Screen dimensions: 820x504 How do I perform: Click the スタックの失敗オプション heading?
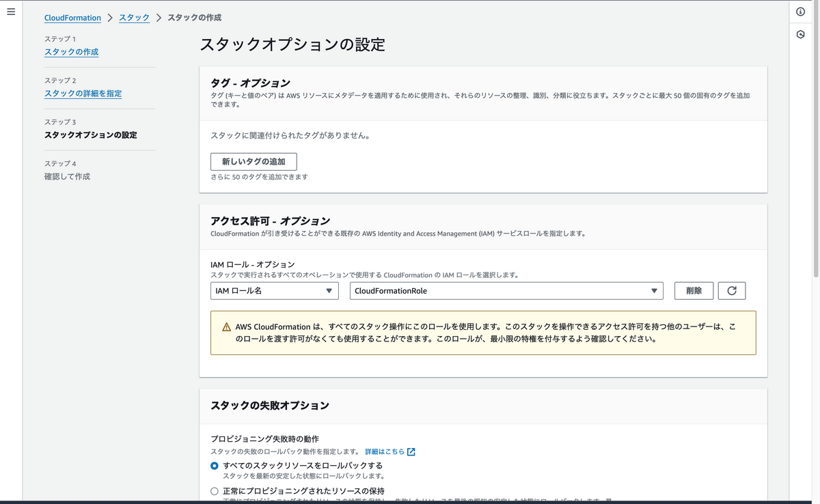click(x=270, y=406)
